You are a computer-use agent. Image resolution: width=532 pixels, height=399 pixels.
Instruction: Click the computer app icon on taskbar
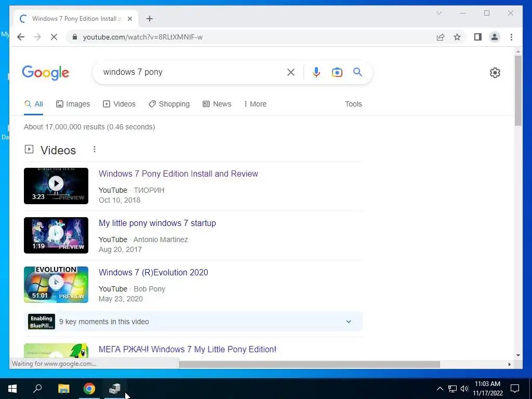(115, 389)
